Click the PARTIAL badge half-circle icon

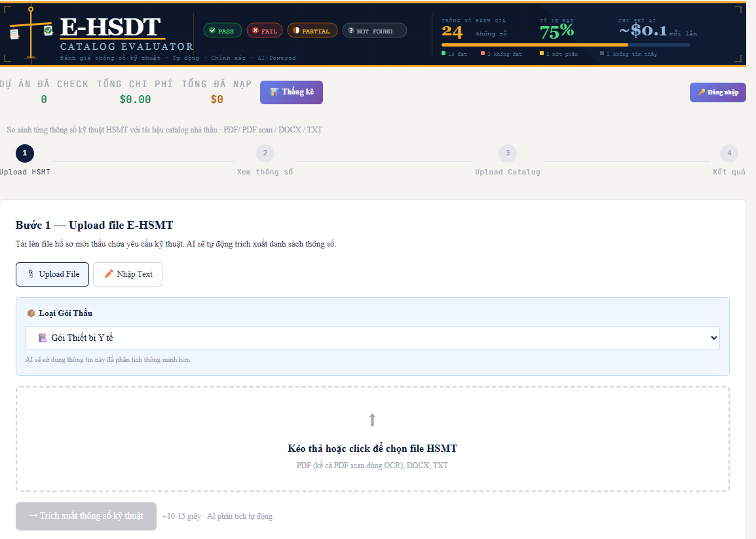click(296, 31)
